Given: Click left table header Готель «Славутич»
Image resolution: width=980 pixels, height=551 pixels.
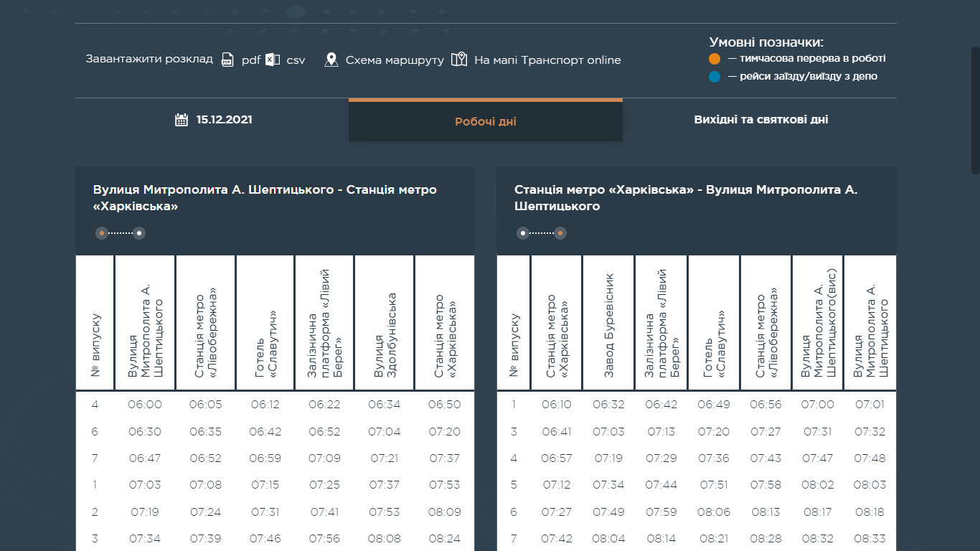Looking at the screenshot, I should coord(265,323).
